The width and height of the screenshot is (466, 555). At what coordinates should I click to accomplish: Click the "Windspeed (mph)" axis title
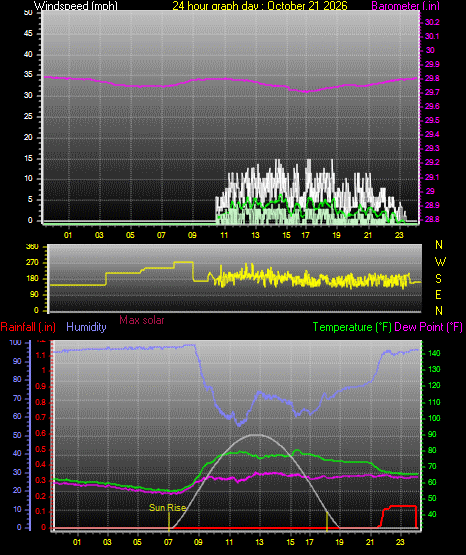(x=76, y=5)
